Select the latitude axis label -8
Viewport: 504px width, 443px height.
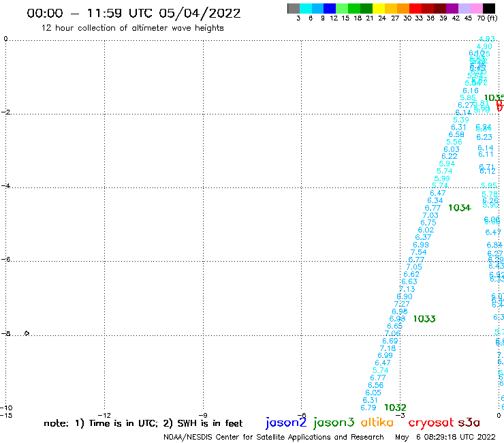pos(5,334)
